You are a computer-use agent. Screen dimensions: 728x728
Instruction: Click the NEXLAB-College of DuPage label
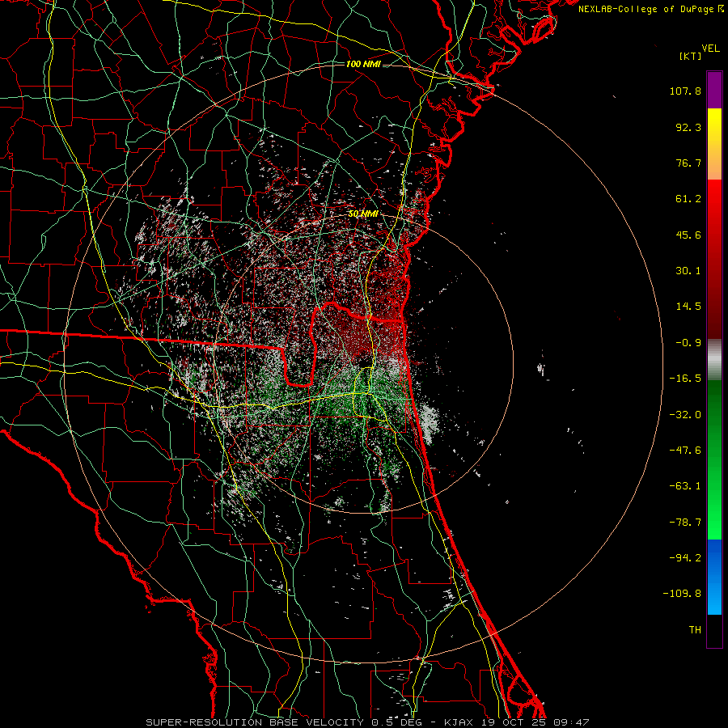tap(650, 9)
